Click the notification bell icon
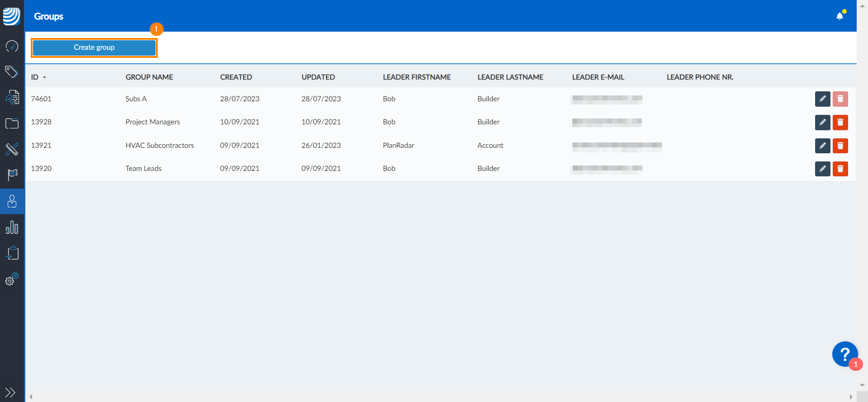Image resolution: width=868 pixels, height=402 pixels. [x=840, y=16]
